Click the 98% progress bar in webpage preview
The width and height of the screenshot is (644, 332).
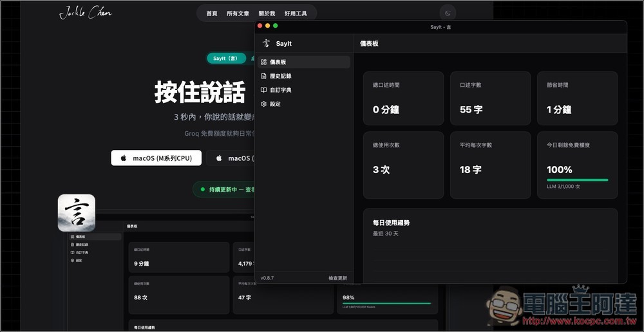click(x=386, y=303)
